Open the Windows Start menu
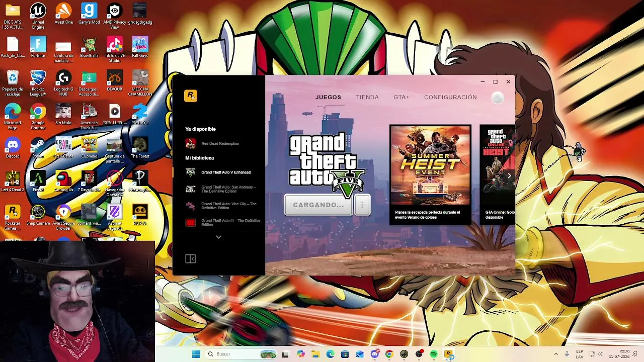The height and width of the screenshot is (362, 644). 196,354
